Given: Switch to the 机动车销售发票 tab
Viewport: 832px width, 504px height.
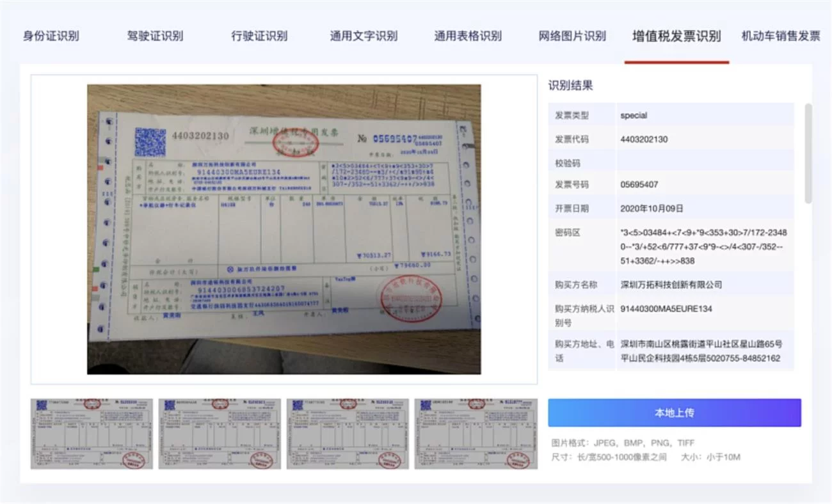Looking at the screenshot, I should [780, 36].
